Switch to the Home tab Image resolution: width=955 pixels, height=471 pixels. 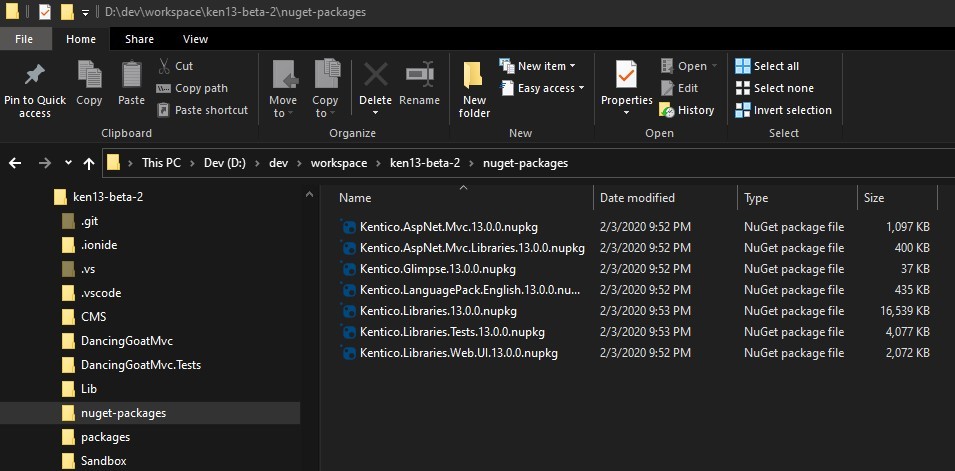coord(81,39)
